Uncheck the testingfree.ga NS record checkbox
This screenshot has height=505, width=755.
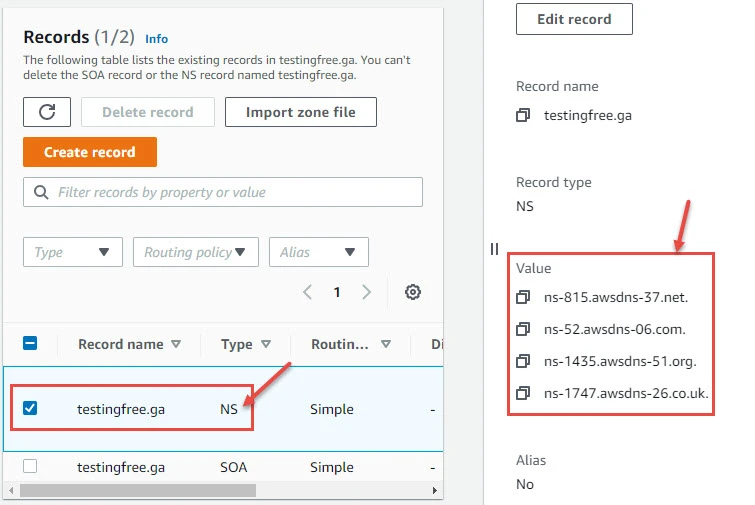(30, 408)
